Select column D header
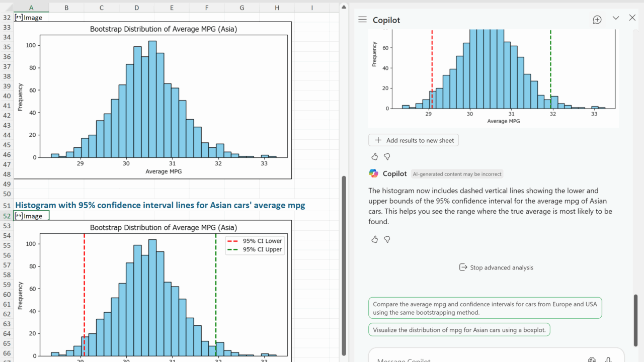Image resolution: width=644 pixels, height=362 pixels. [x=137, y=8]
